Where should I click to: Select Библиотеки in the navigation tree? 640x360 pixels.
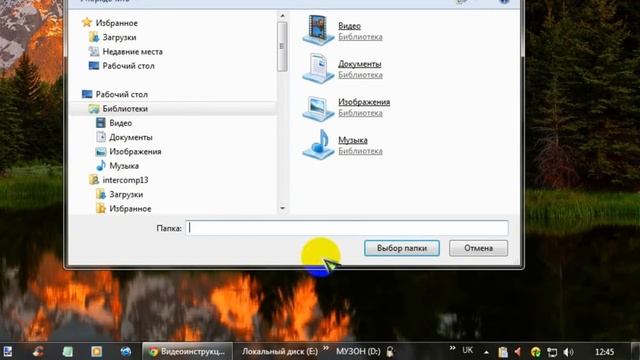125,109
